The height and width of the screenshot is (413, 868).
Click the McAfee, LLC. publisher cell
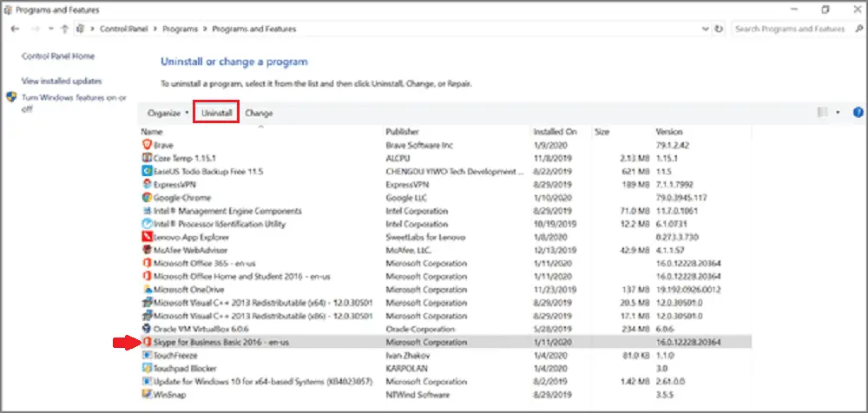[x=409, y=250]
